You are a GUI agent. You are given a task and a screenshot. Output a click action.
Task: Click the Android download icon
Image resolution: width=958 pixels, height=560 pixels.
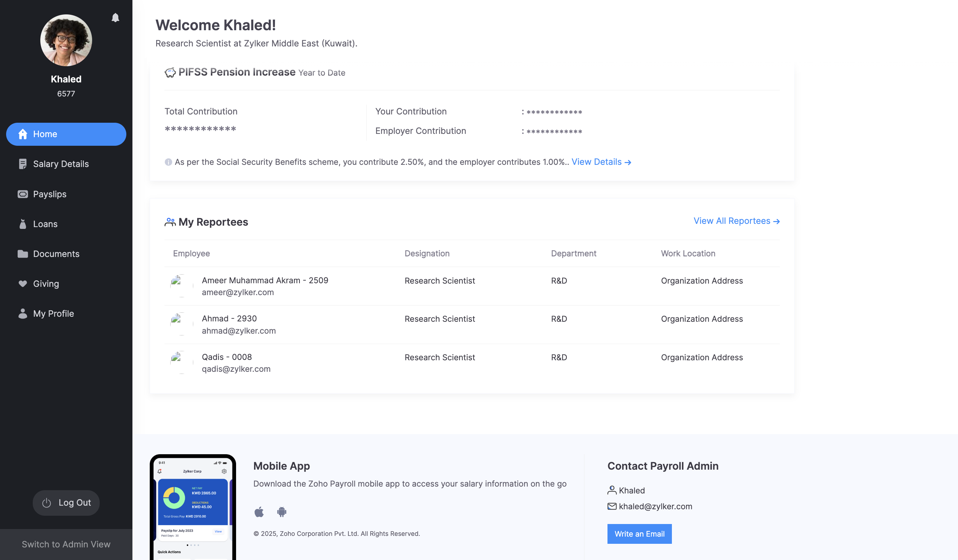[x=282, y=511]
